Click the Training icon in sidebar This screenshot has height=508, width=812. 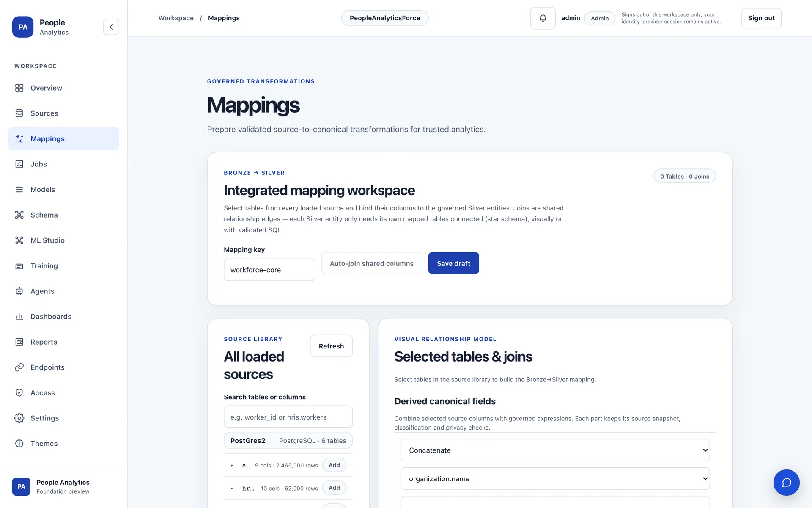click(19, 266)
